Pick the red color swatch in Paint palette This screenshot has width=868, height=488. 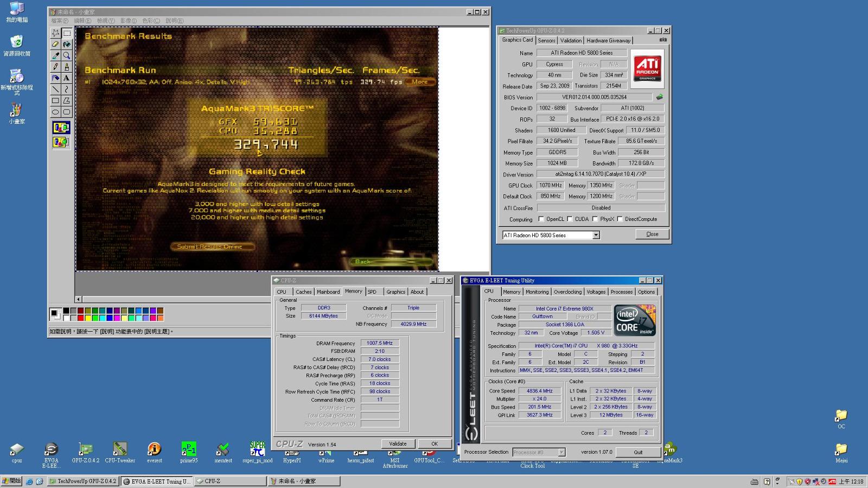click(80, 318)
